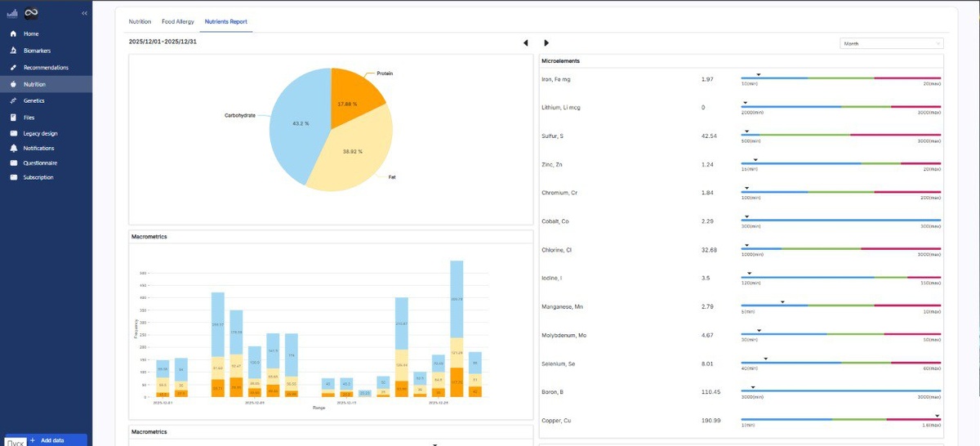980x446 pixels.
Task: Open Notifications from sidebar
Action: point(46,148)
